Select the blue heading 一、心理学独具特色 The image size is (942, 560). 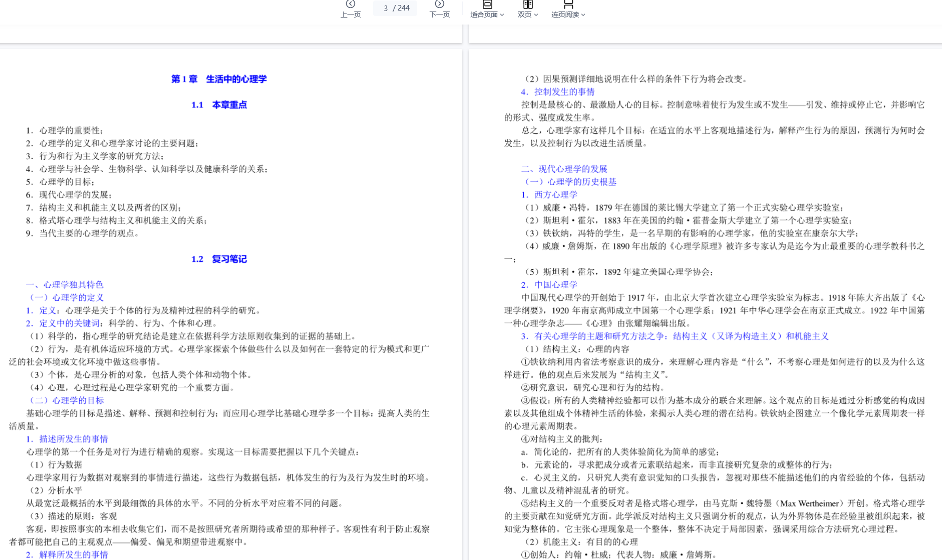point(65,285)
